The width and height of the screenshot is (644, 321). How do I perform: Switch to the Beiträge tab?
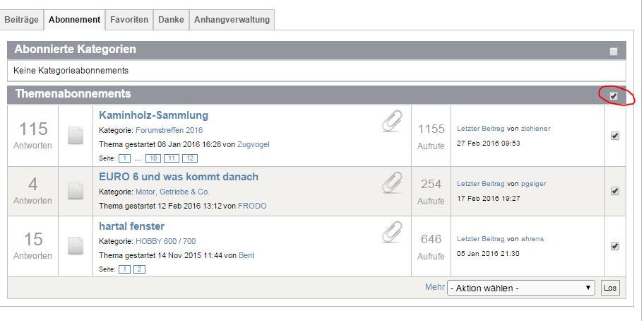21,20
